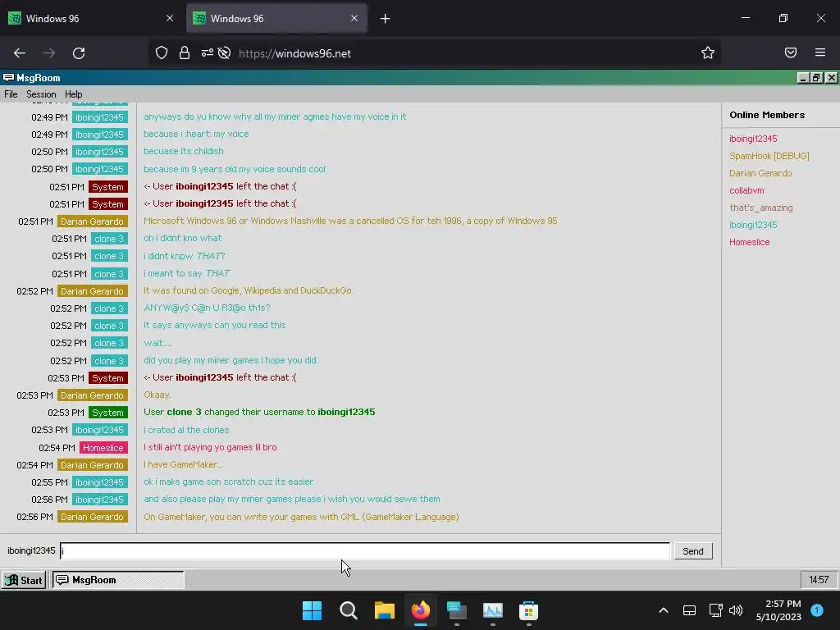Open a new browser tab with plus
The width and height of the screenshot is (840, 630).
[x=386, y=19]
